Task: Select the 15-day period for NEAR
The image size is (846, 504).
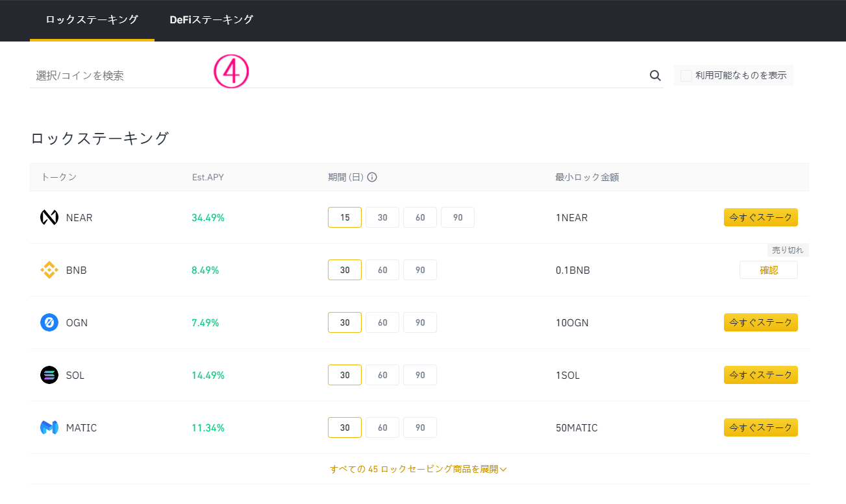Action: [x=345, y=217]
